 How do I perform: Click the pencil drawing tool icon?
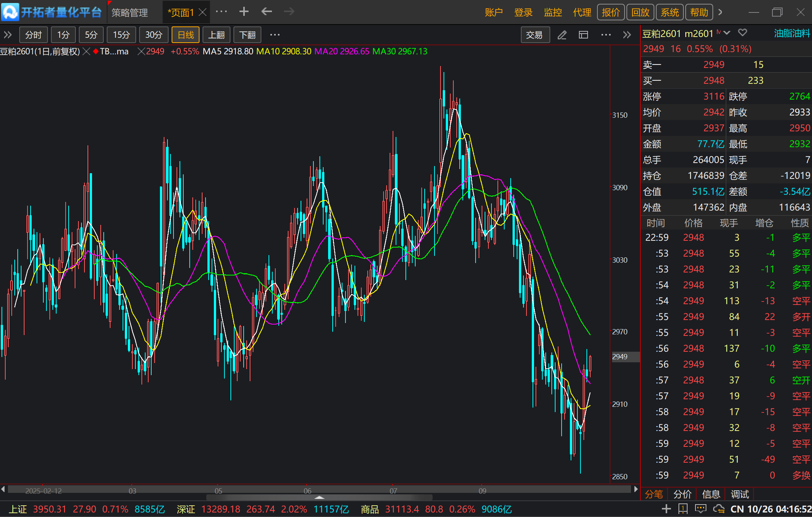click(x=562, y=35)
